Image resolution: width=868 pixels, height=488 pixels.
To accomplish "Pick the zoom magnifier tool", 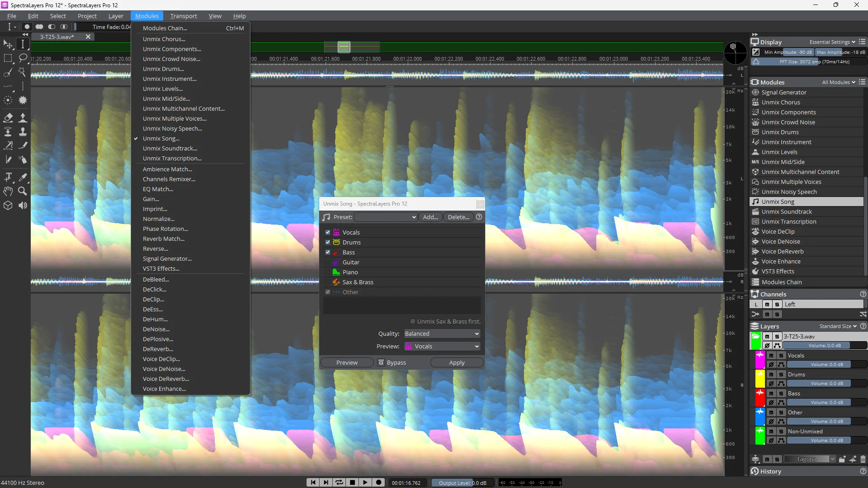I will click(23, 191).
